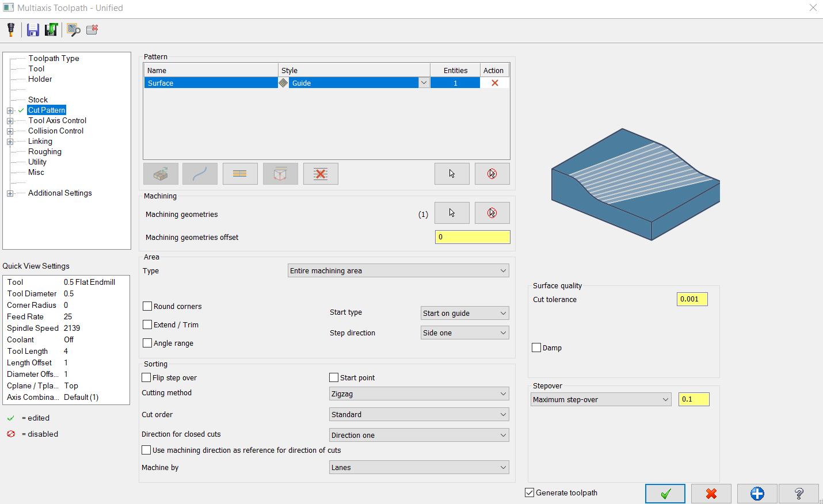Toggle the Flip step over checkbox
Viewport: 823px width, 504px height.
click(x=146, y=377)
